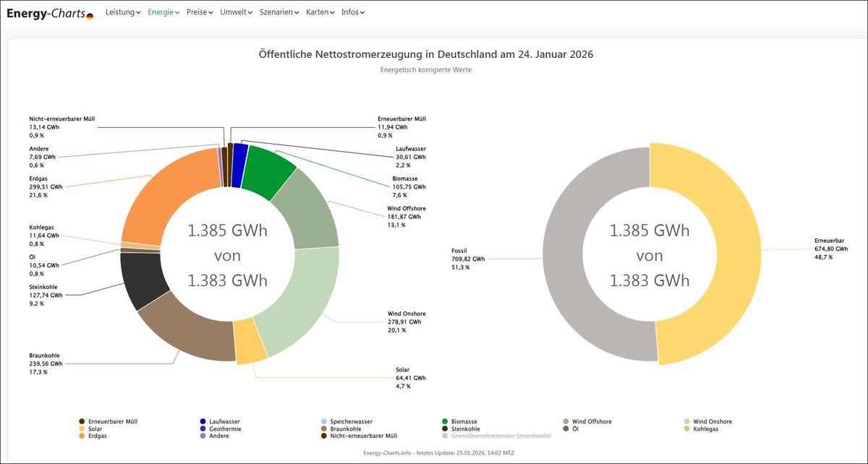This screenshot has height=464, width=868.
Task: Click the Biomasse legend marker
Action: [x=445, y=421]
